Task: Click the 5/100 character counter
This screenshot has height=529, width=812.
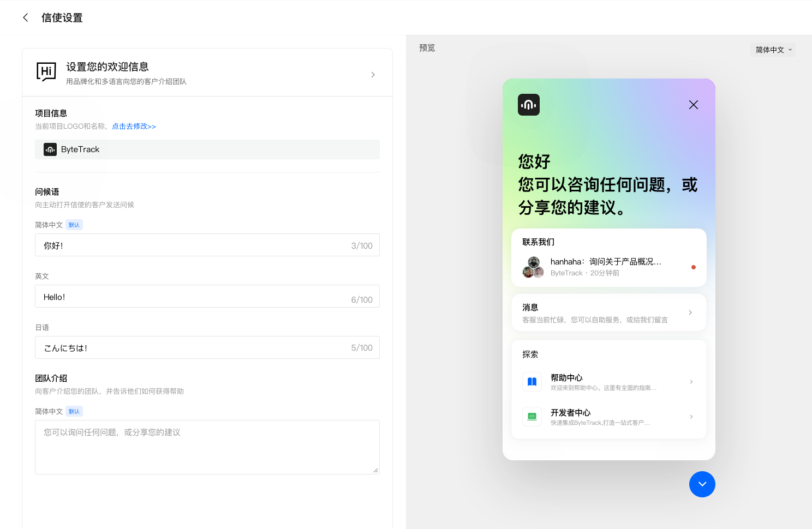Action: tap(362, 348)
